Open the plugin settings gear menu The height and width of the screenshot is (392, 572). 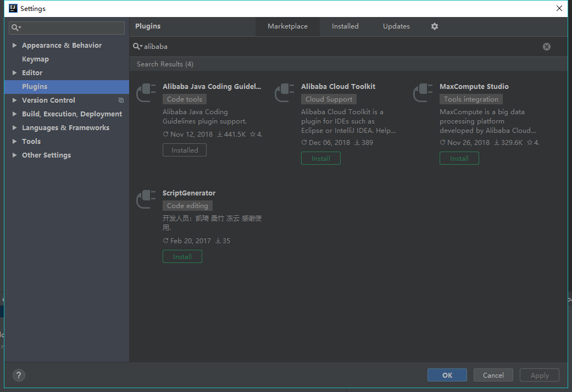pyautogui.click(x=434, y=26)
